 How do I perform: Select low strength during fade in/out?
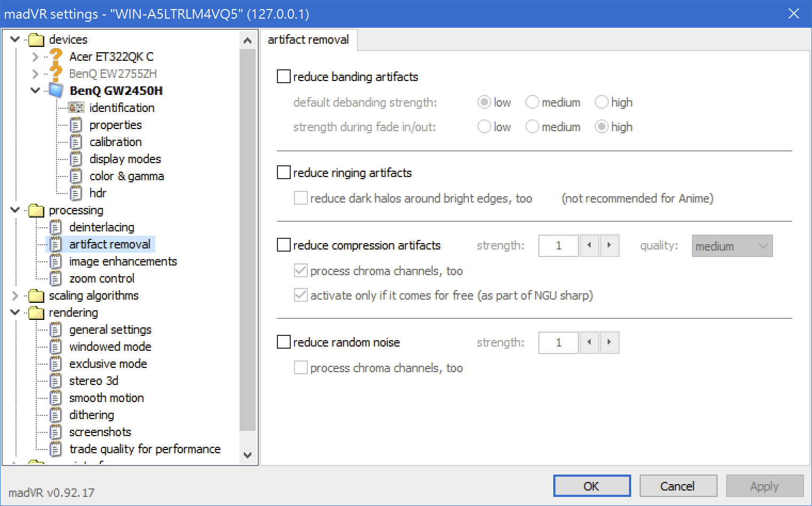pyautogui.click(x=484, y=126)
